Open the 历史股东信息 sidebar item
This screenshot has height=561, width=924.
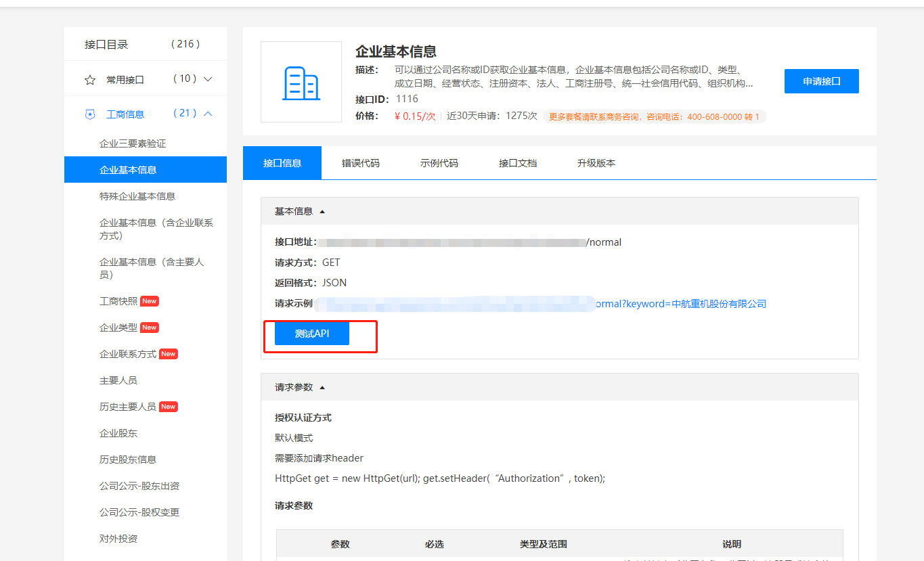coord(128,459)
